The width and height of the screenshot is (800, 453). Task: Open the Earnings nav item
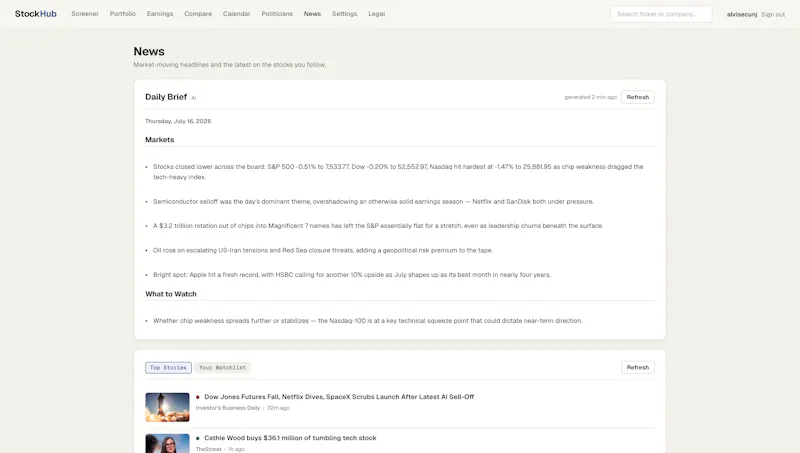160,14
